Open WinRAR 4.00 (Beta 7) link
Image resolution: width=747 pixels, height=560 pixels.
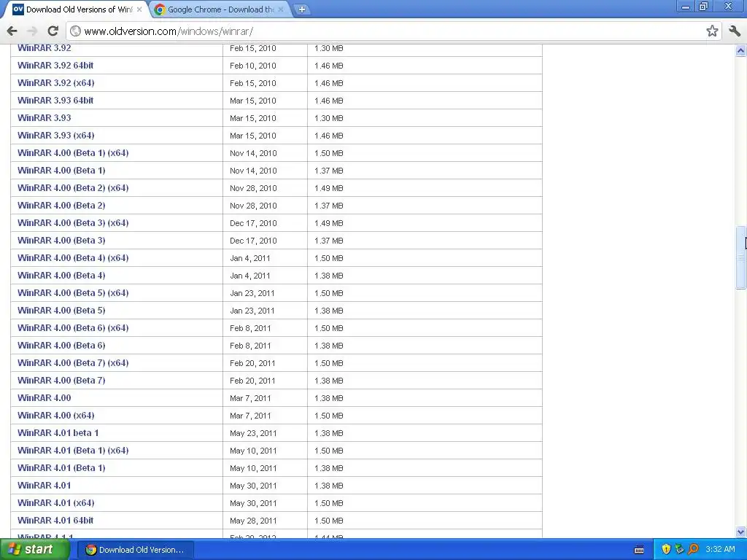point(61,381)
